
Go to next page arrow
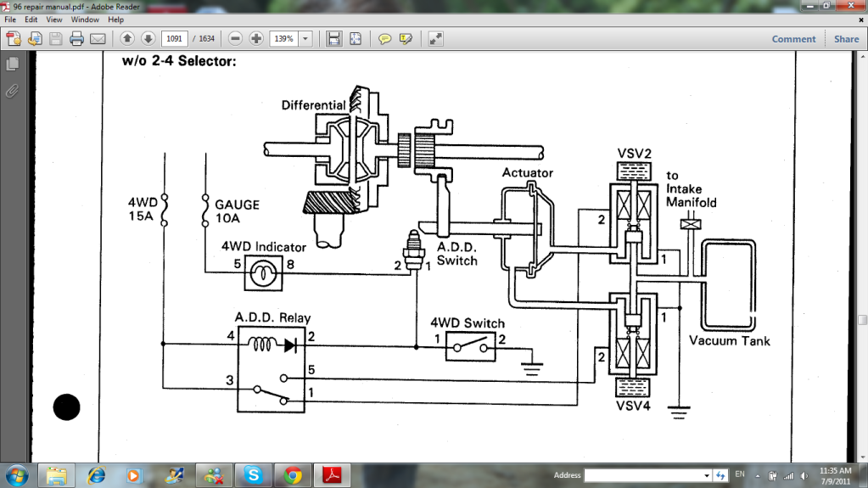(x=148, y=39)
